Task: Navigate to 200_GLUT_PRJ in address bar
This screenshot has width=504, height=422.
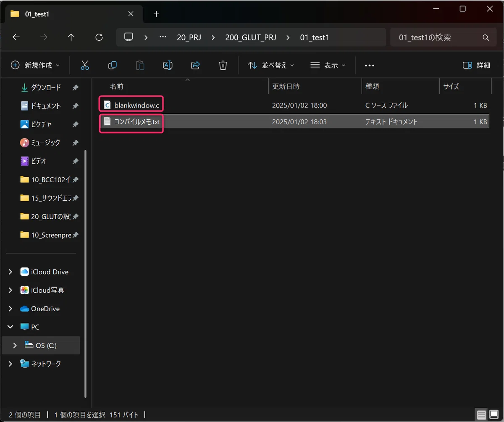Action: tap(250, 38)
